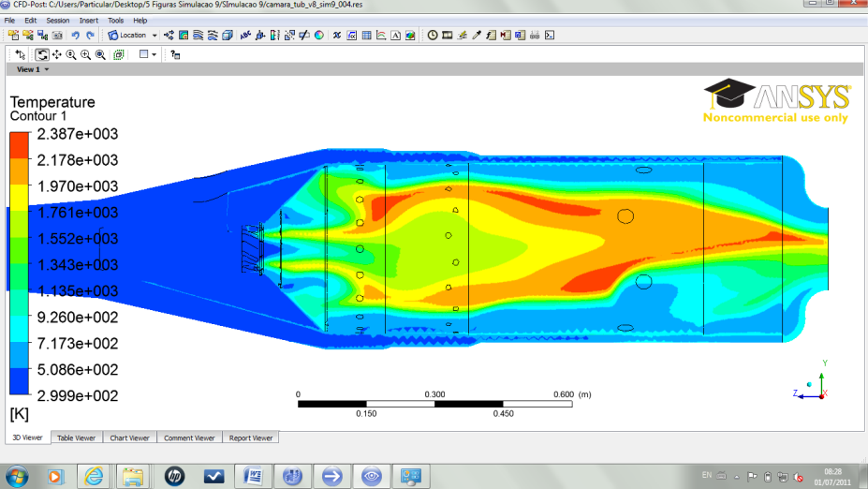The width and height of the screenshot is (868, 489).
Task: Enable the Select mode arrow tool
Action: [x=21, y=54]
